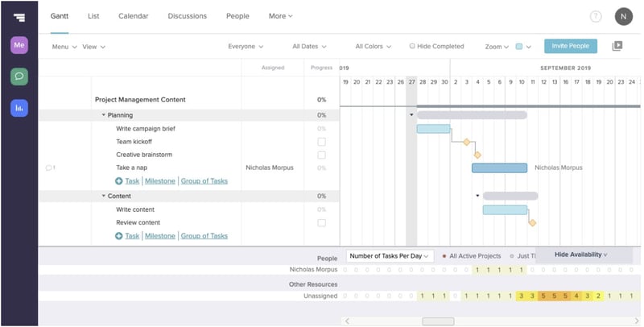
Task: Open the Discussions tab
Action: (187, 16)
